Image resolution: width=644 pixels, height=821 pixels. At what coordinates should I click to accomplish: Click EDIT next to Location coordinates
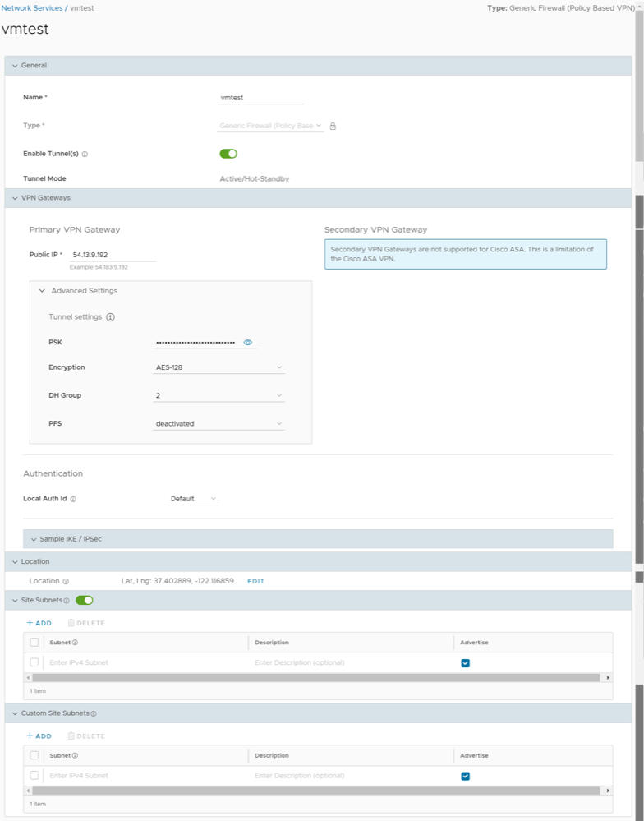click(x=255, y=581)
